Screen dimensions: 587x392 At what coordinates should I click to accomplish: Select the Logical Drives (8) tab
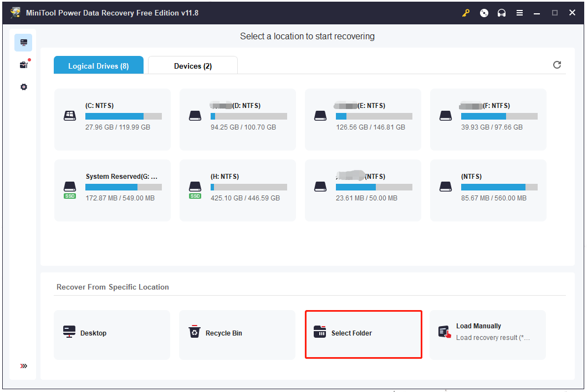[98, 66]
